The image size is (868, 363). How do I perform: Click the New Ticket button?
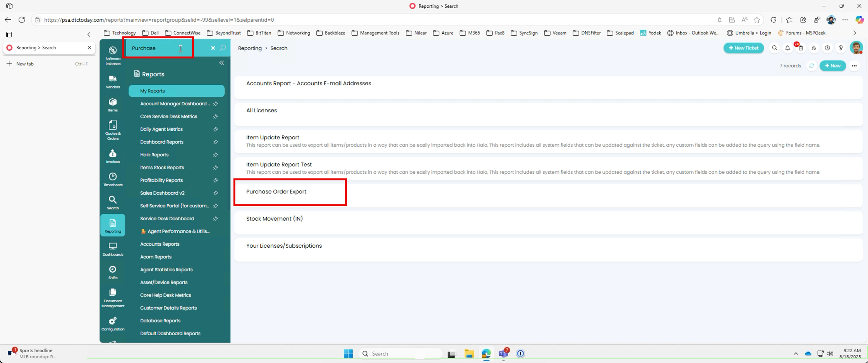[x=743, y=48]
